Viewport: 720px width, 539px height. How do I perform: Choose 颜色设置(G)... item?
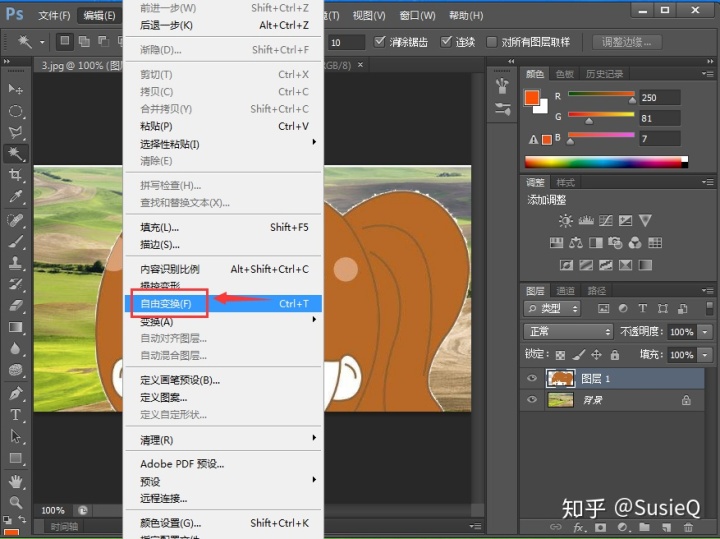(224, 523)
